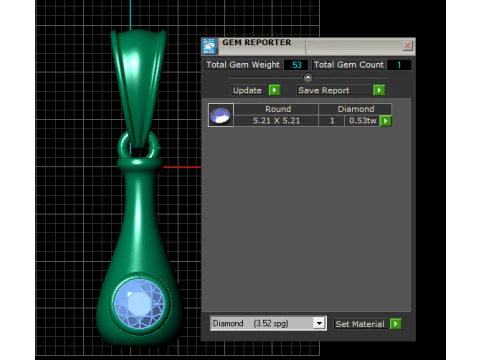Click the quantity cell showing 1
The width and height of the screenshot is (480, 360).
[x=332, y=121]
